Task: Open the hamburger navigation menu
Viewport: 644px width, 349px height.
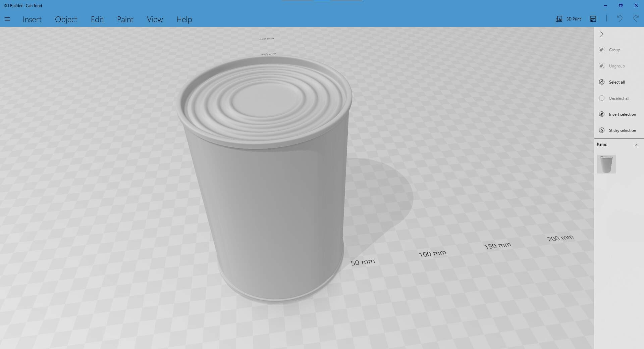Action: click(7, 19)
